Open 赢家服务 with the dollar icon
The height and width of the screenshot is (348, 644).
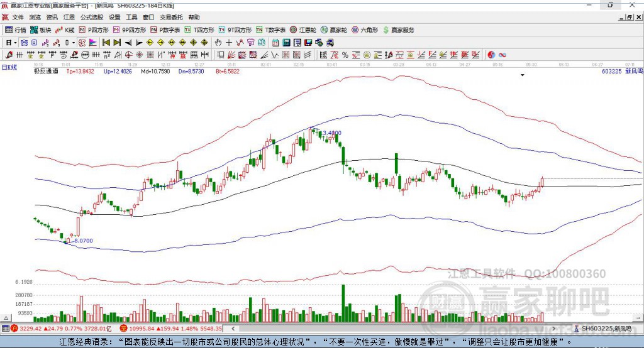(398, 30)
